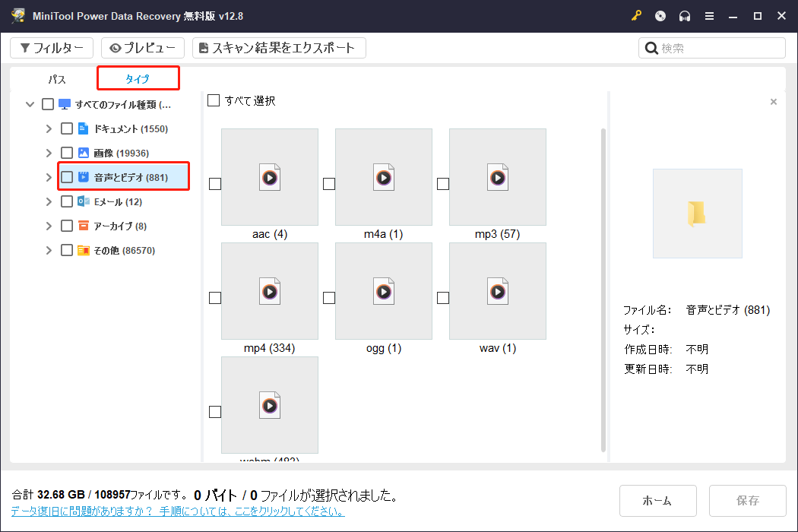The width and height of the screenshot is (798, 532).
Task: Click the filter icon button
Action: pos(26,47)
